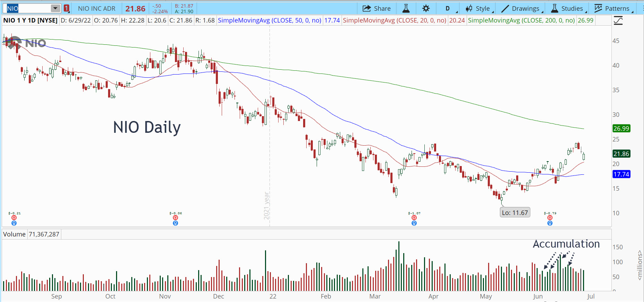Screen dimensions: 644x302
Task: Select the red SimpleMovingAvg (CLOSE, 20) study label
Action: pos(395,20)
